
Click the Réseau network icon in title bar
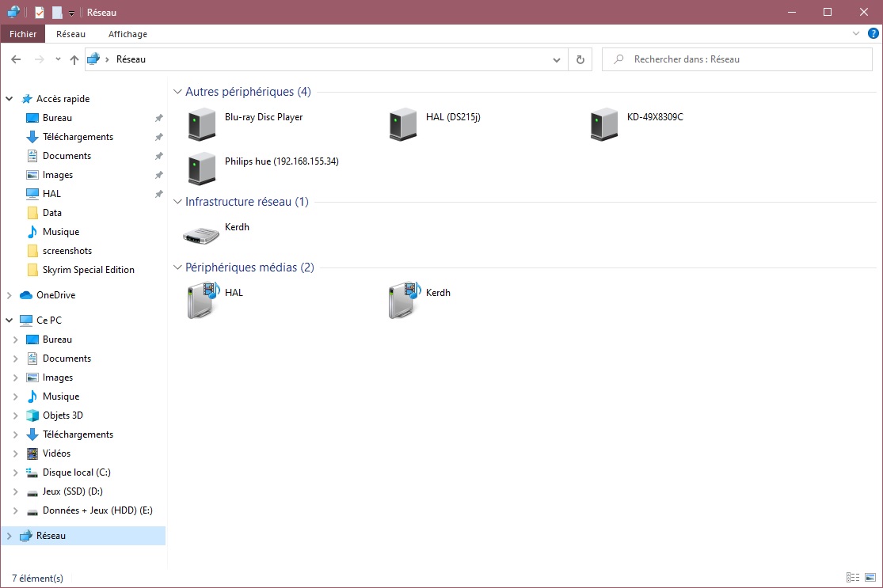tap(13, 13)
